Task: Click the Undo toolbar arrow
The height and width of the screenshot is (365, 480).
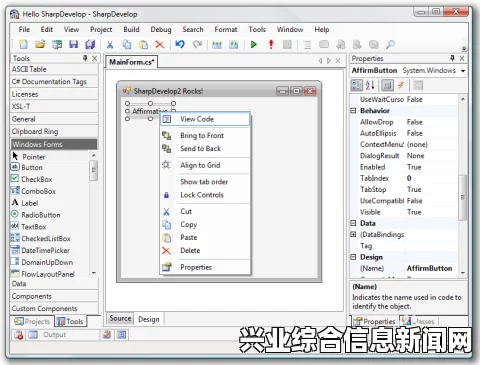Action: pyautogui.click(x=180, y=44)
